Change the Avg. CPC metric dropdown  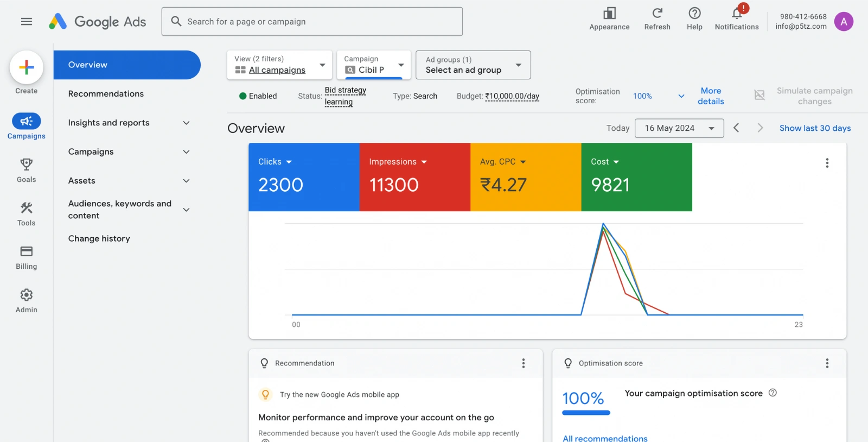[503, 162]
